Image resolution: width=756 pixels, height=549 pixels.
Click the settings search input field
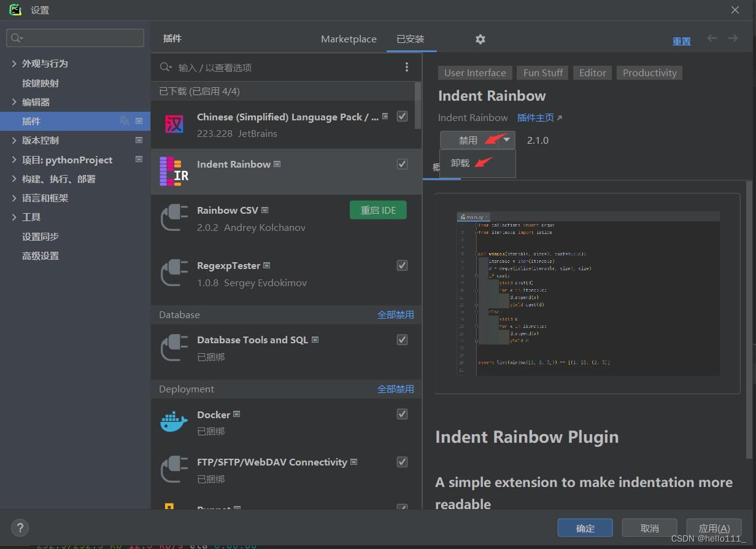[75, 38]
